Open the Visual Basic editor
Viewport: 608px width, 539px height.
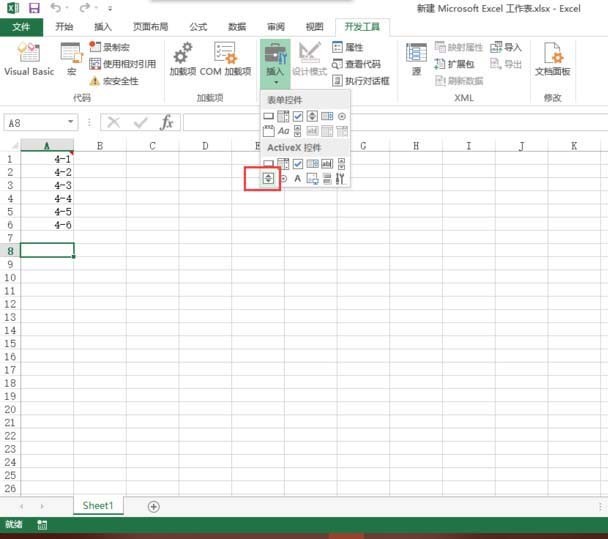[x=29, y=58]
